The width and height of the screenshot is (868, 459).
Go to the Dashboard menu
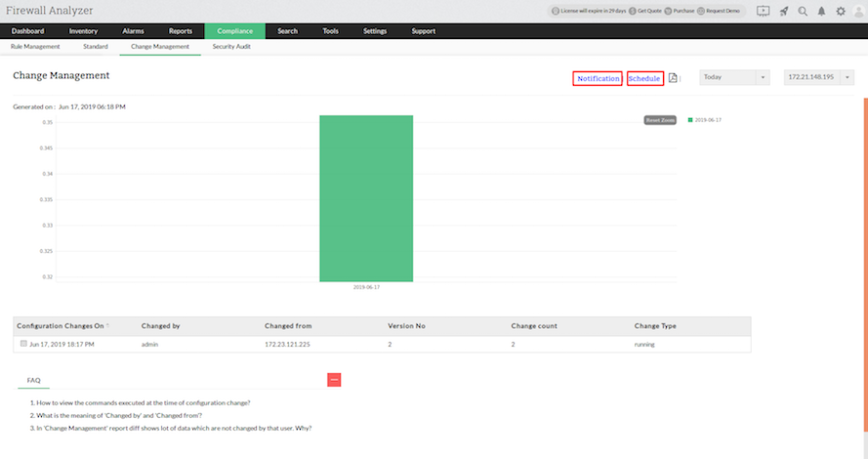click(x=27, y=31)
